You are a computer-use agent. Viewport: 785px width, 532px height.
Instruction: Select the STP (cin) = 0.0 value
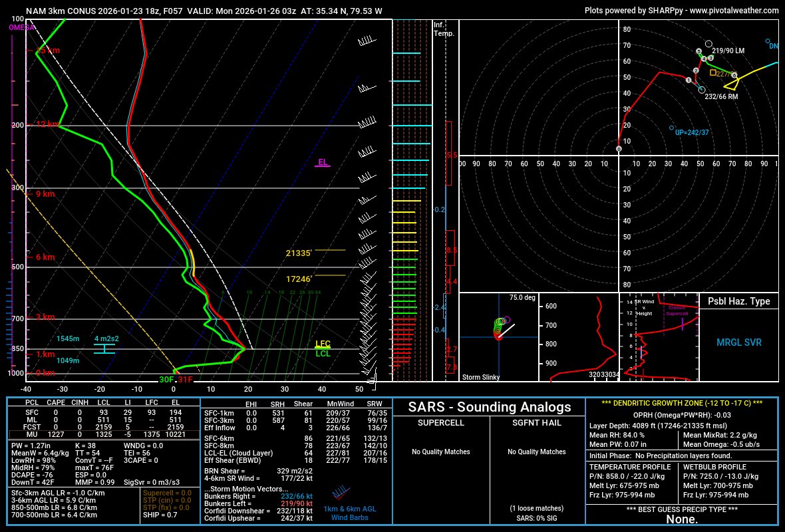pos(167,500)
